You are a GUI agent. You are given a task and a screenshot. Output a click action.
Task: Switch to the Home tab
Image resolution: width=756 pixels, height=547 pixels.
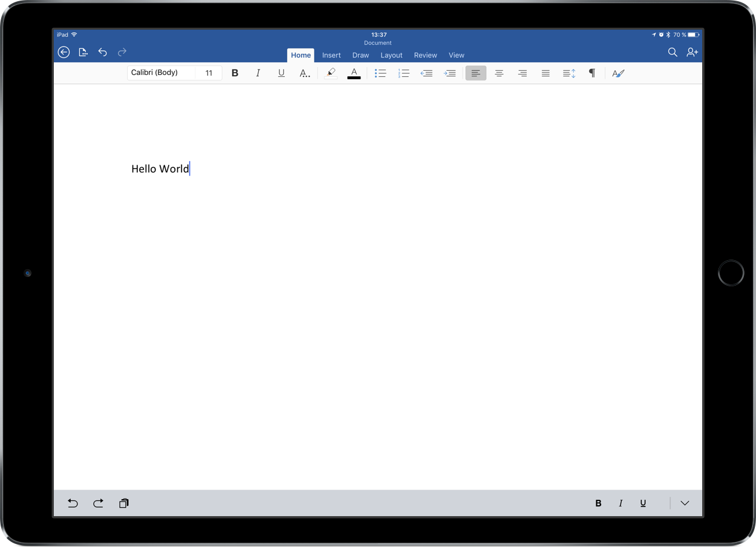click(301, 55)
